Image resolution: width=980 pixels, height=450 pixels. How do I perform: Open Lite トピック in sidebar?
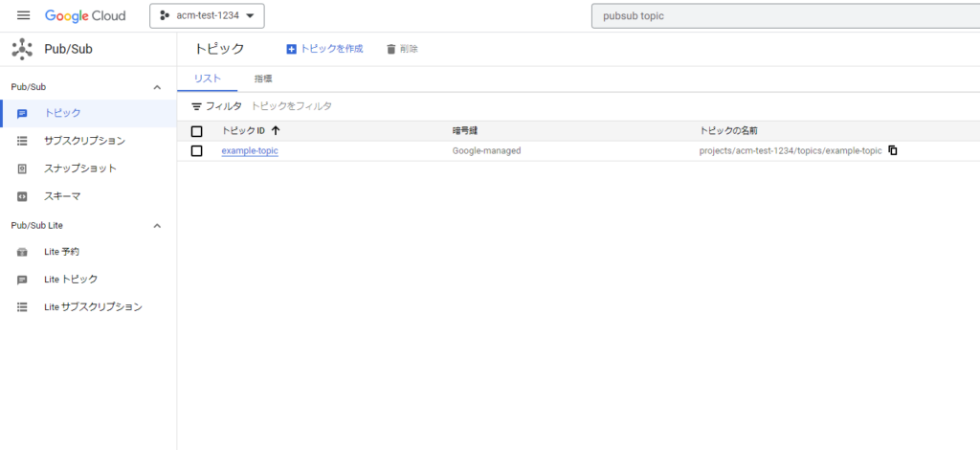[x=88, y=280]
